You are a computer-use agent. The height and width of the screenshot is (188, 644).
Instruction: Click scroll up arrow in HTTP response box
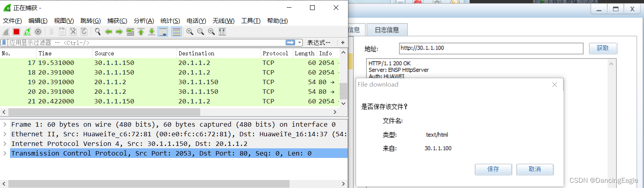tap(611, 64)
